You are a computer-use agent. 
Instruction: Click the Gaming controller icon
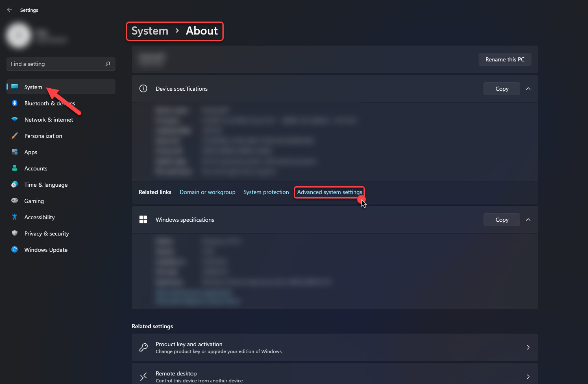point(15,201)
